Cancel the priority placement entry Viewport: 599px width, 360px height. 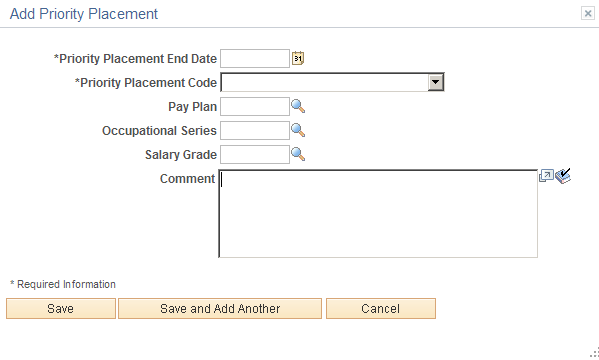381,308
